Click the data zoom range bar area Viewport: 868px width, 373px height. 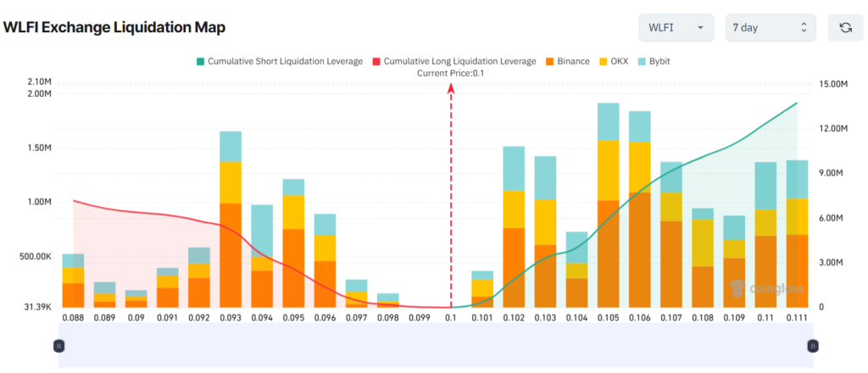point(436,345)
